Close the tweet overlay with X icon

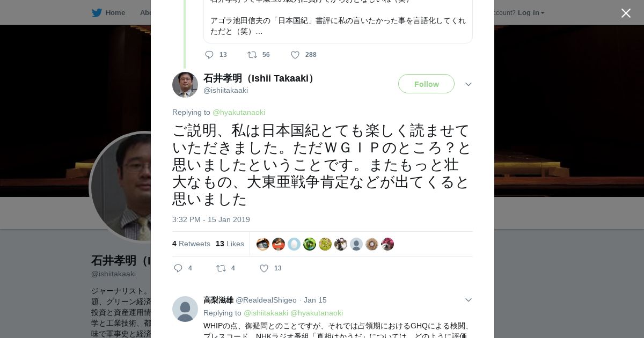click(626, 13)
